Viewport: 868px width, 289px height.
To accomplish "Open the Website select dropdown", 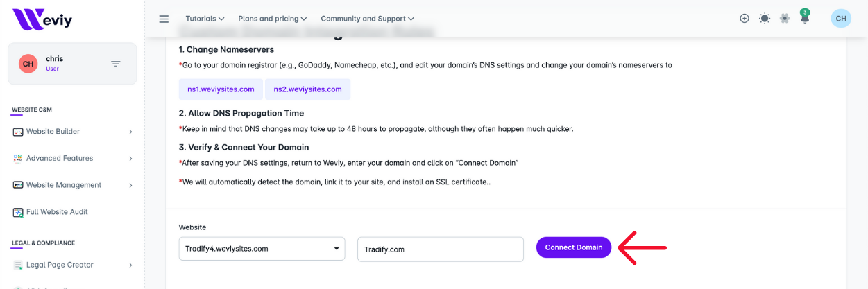I will pos(262,249).
